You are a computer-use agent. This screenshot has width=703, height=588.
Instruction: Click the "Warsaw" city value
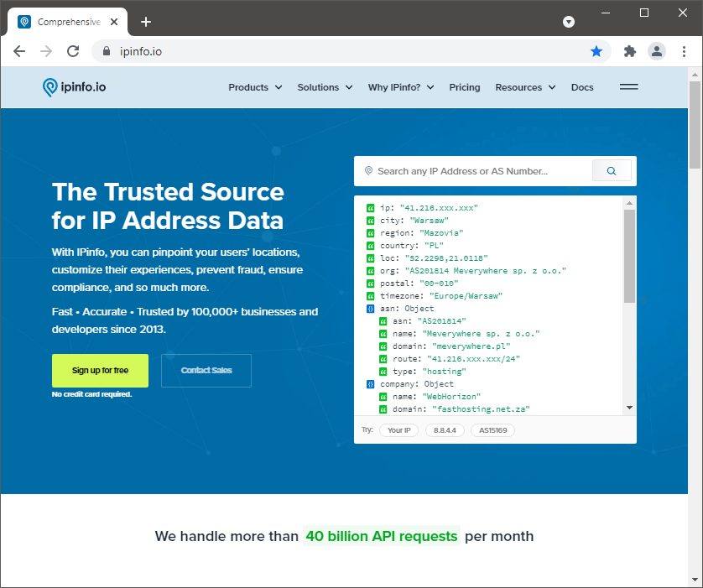pos(429,221)
